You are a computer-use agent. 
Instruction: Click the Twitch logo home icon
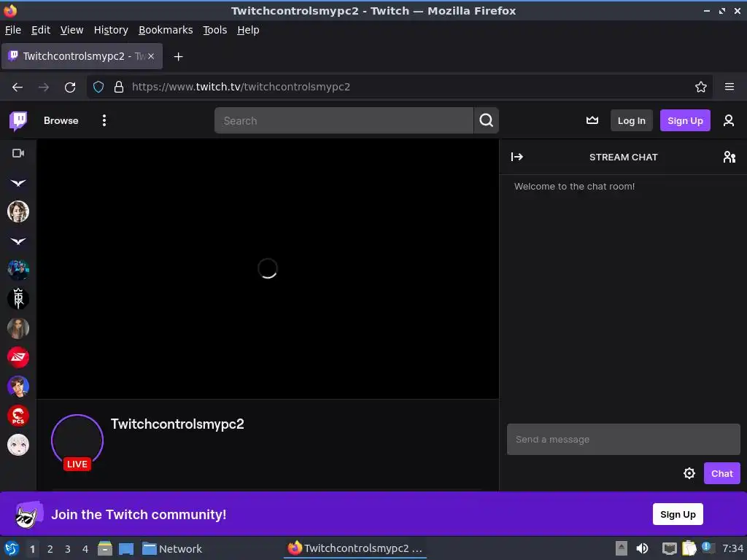(18, 121)
